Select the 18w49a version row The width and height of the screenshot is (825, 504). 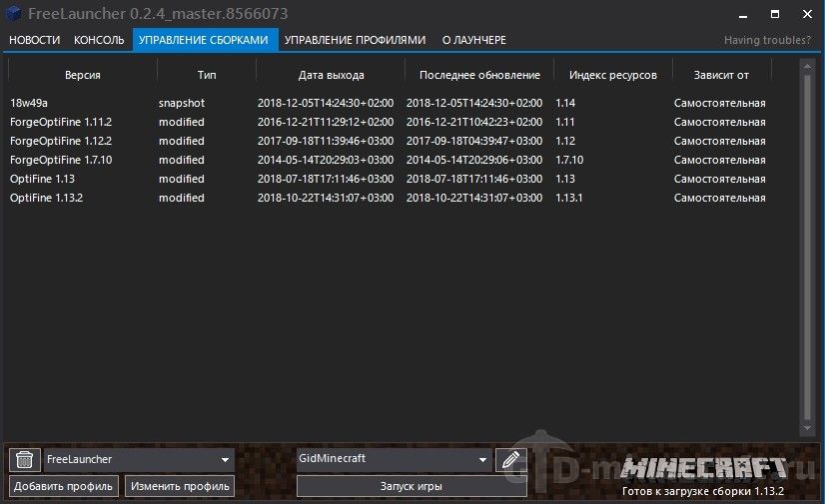tap(390, 103)
